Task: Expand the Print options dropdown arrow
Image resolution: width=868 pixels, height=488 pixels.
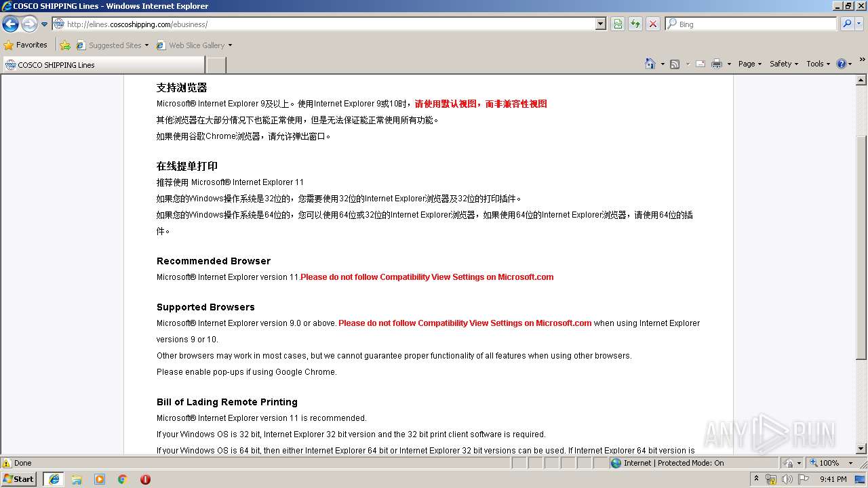Action: [x=729, y=64]
